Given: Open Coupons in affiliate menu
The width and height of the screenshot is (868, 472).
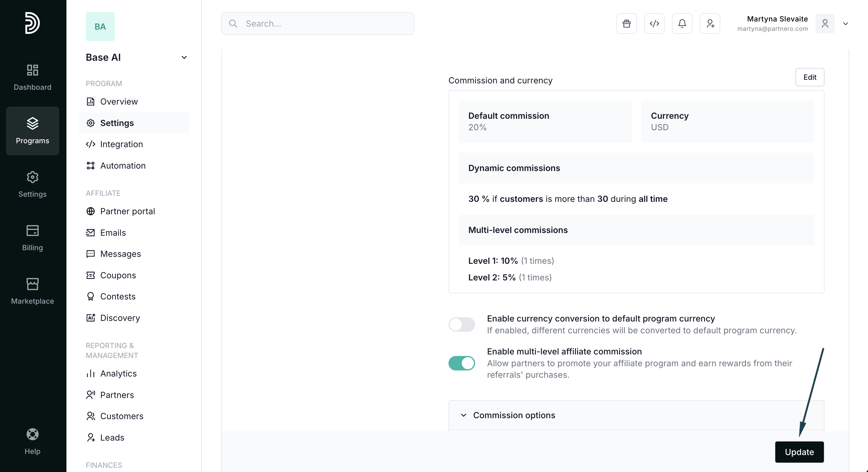Looking at the screenshot, I should click(x=118, y=275).
